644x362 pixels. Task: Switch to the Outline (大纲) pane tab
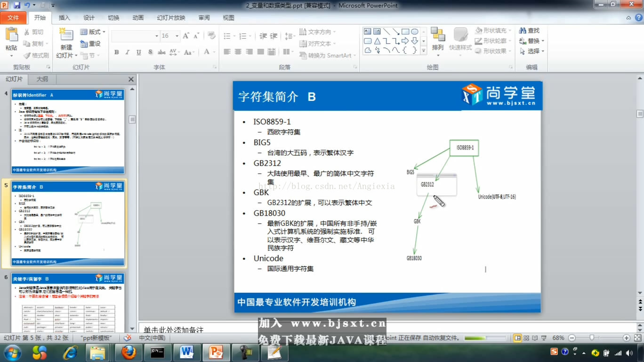pyautogui.click(x=42, y=79)
